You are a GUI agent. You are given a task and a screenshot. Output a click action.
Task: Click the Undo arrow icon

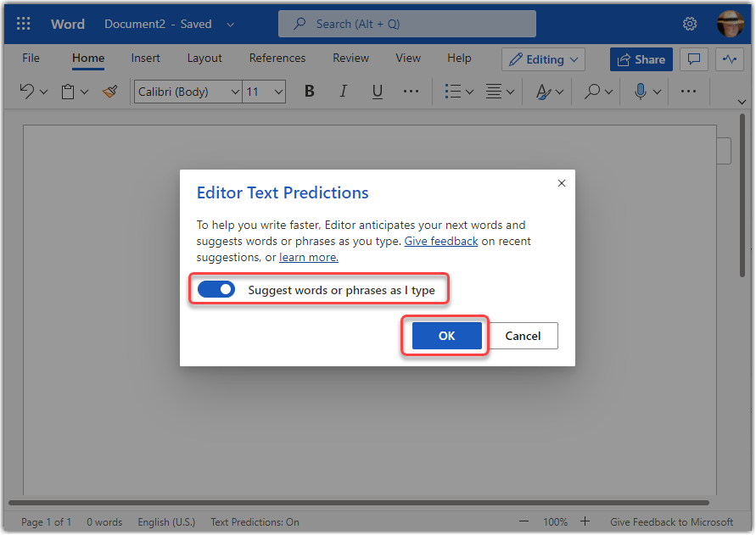tap(26, 91)
